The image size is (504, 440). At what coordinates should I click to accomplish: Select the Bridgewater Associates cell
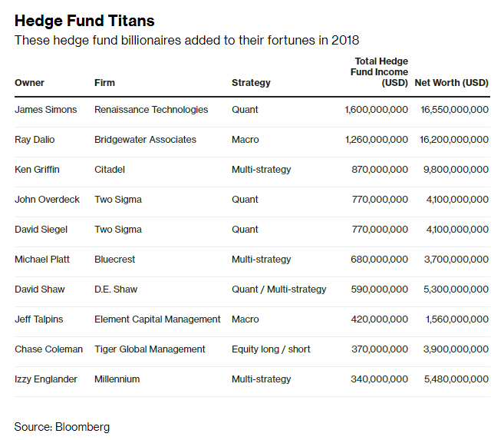tap(145, 140)
